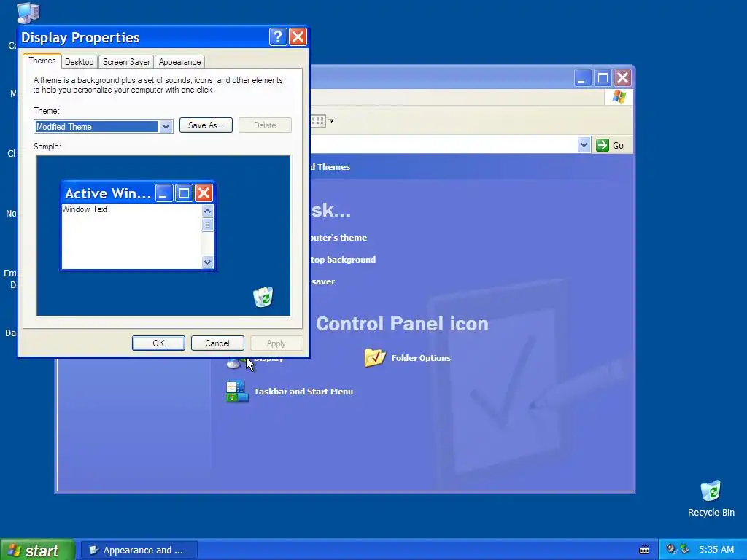Click the Views toolbar icon
Screen dimensions: 747x560
[318, 121]
